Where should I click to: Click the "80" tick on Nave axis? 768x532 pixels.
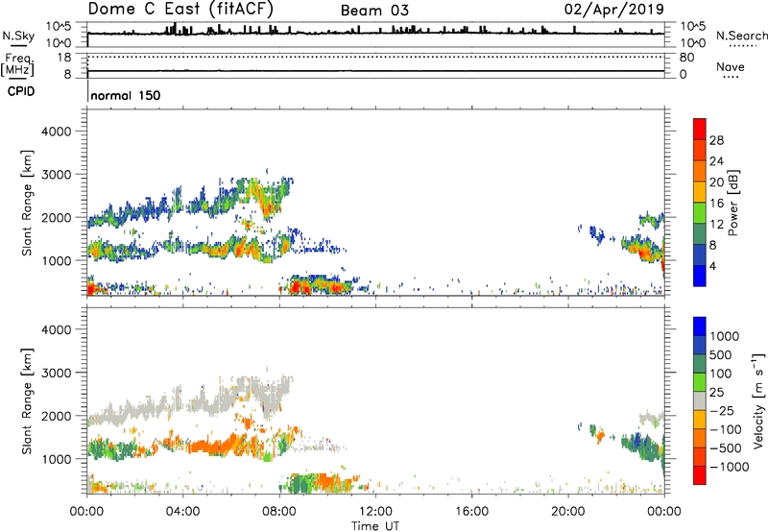pos(686,58)
